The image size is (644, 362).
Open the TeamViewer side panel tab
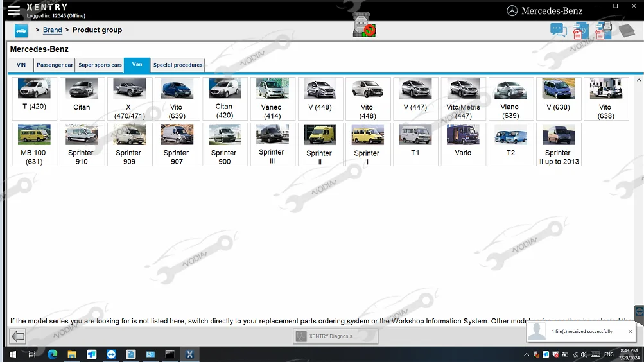click(x=639, y=312)
